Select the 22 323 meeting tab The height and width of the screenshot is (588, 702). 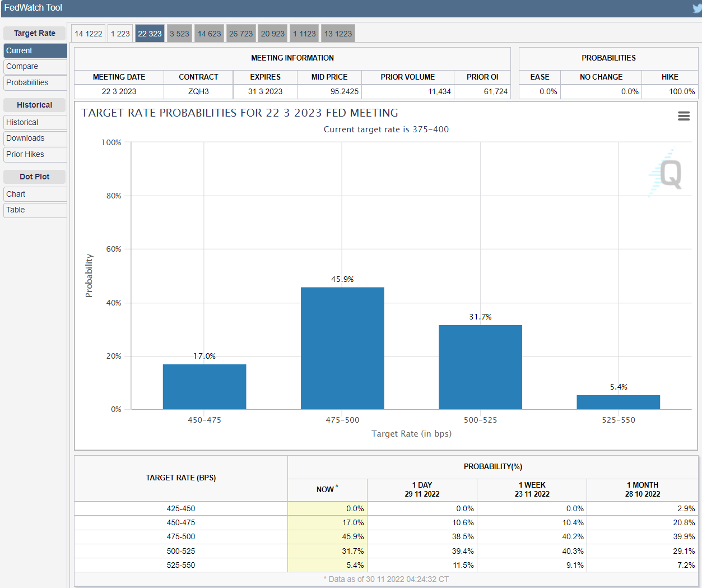point(150,34)
